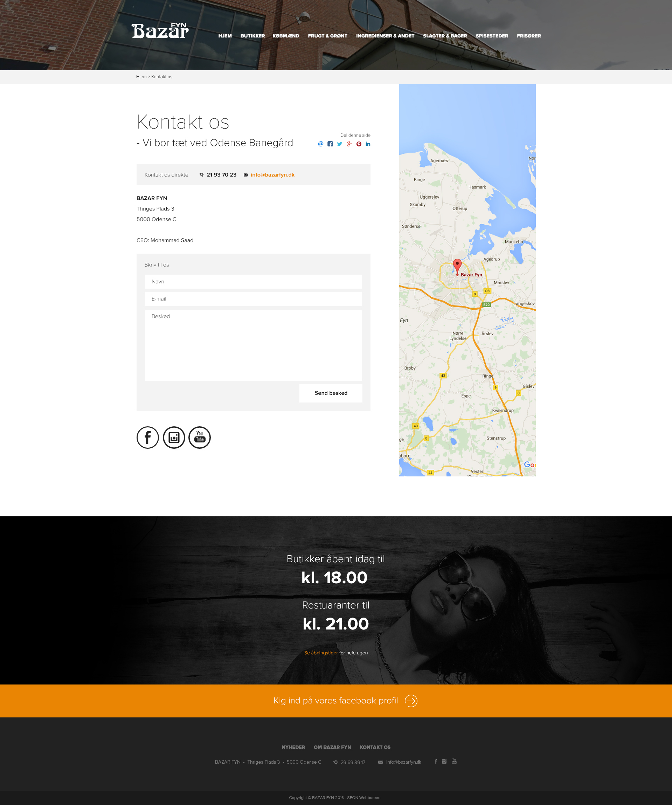The width and height of the screenshot is (672, 805).
Task: Click the footer Instagram icon
Action: click(444, 761)
